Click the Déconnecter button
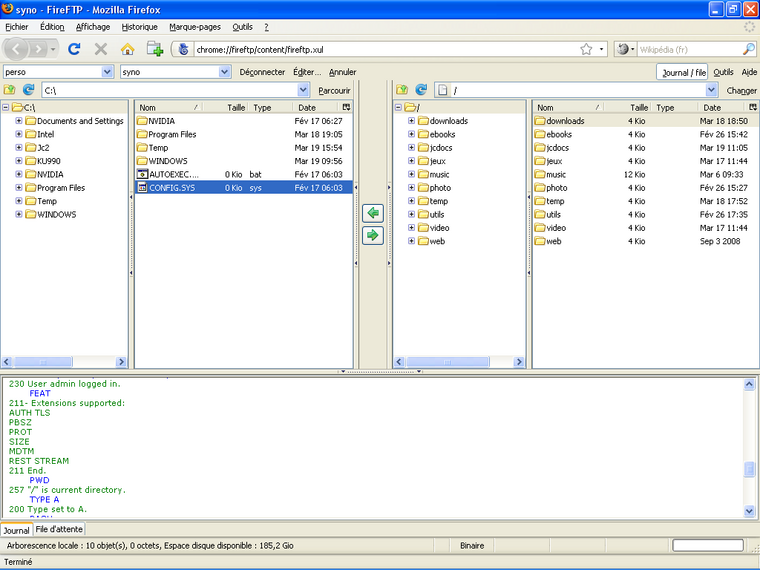The image size is (760, 570). pyautogui.click(x=262, y=72)
